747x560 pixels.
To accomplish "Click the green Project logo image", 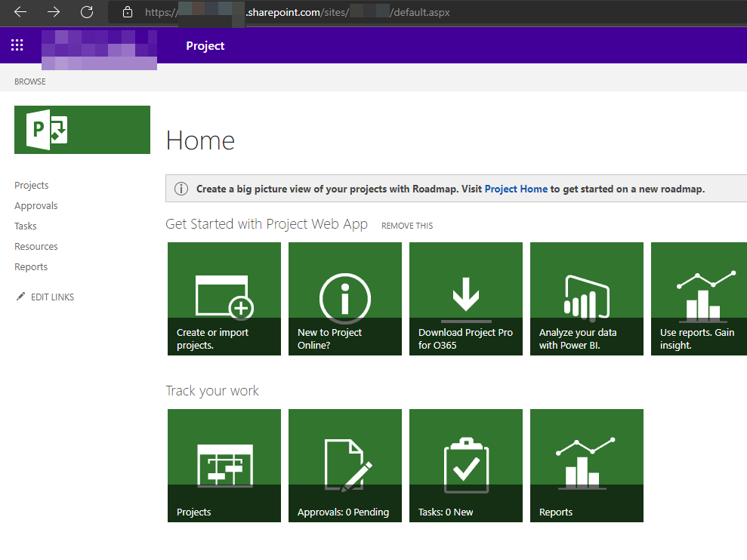I will 82,130.
